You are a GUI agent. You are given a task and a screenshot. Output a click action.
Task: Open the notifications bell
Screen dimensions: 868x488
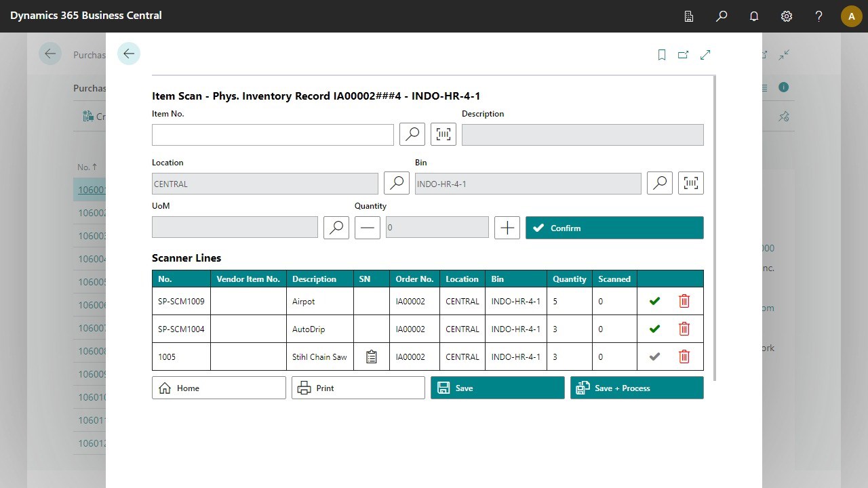click(x=753, y=16)
